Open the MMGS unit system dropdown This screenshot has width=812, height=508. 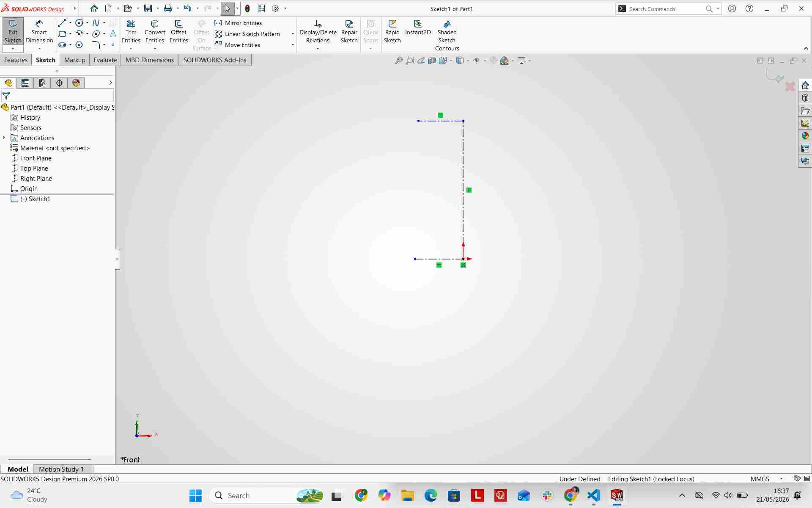(781, 479)
